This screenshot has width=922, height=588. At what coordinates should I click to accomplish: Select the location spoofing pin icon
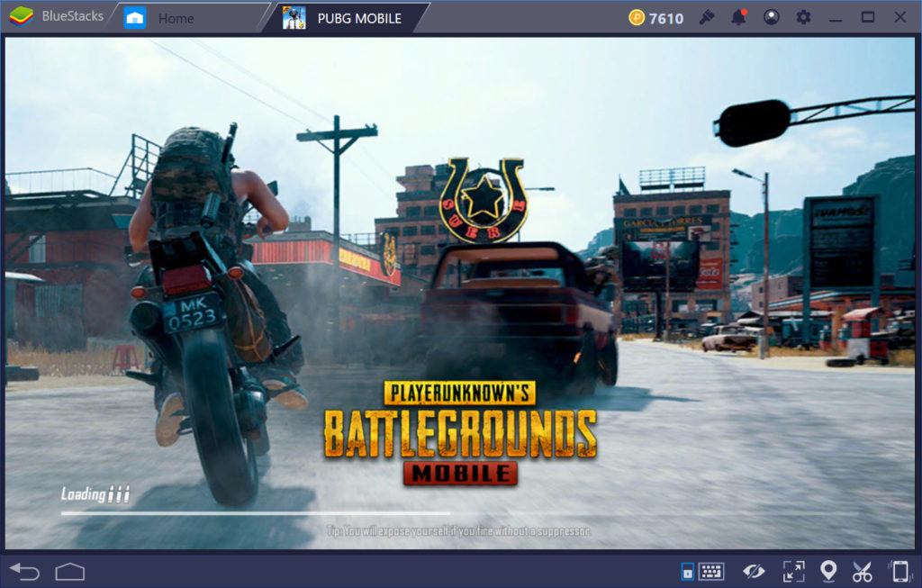(x=829, y=571)
